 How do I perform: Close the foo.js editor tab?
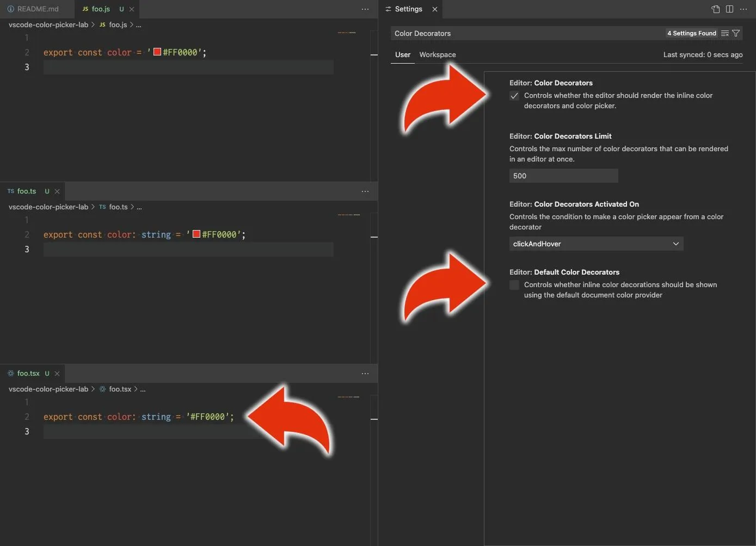pos(132,9)
